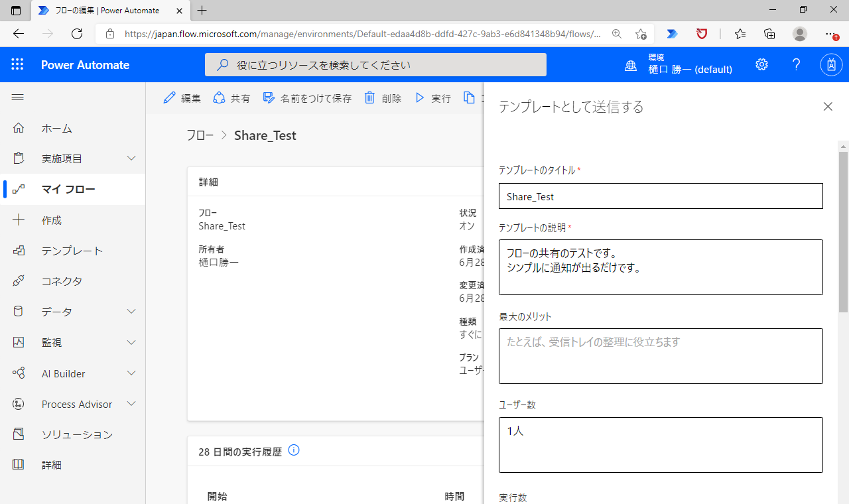Collapse the navigation hamburger menu
The height and width of the screenshot is (504, 849).
[18, 97]
